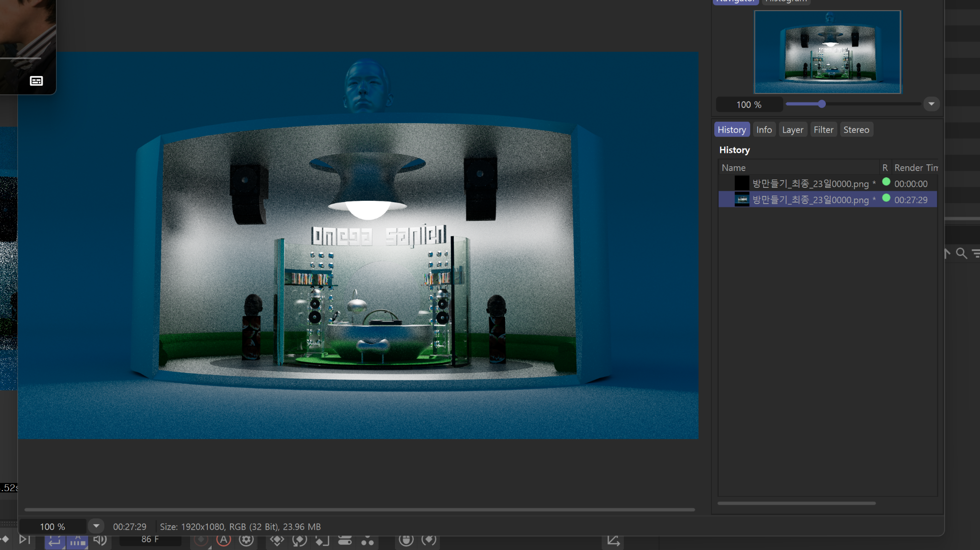980x550 pixels.
Task: Click the record active objects button
Action: (x=201, y=540)
